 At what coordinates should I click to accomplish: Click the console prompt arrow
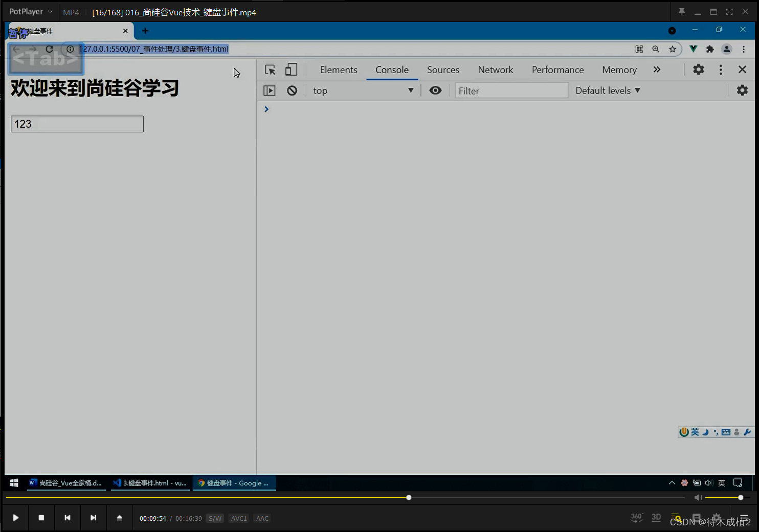click(x=266, y=109)
